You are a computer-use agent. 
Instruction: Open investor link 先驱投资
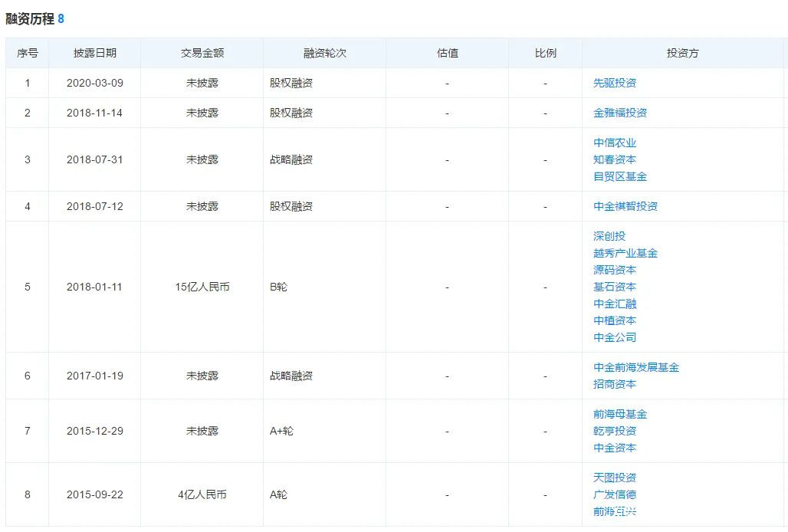click(x=615, y=83)
